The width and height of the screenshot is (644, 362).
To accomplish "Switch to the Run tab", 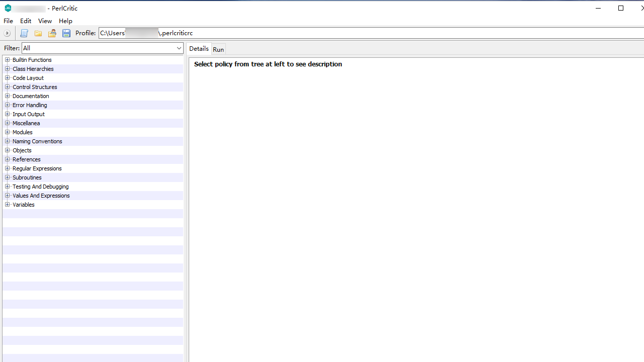I will [218, 49].
